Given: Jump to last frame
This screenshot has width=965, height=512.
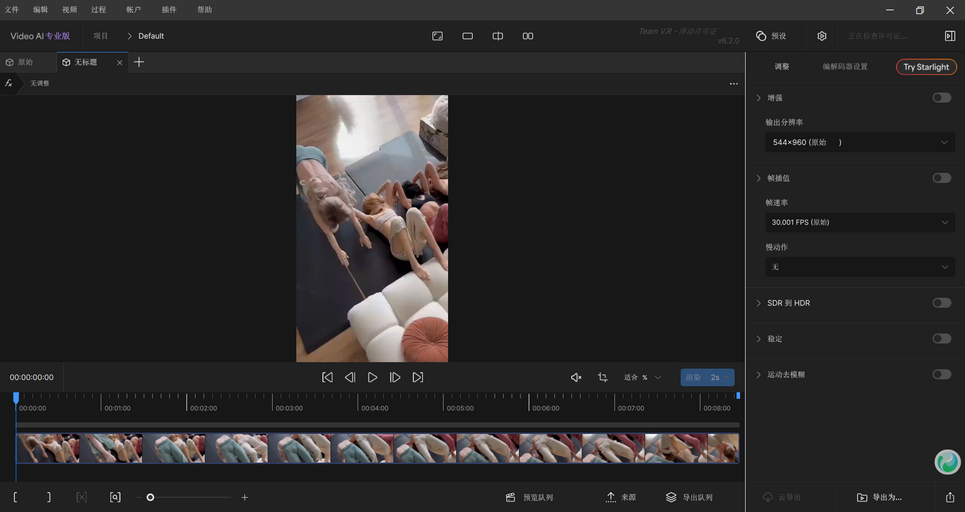Looking at the screenshot, I should [418, 377].
